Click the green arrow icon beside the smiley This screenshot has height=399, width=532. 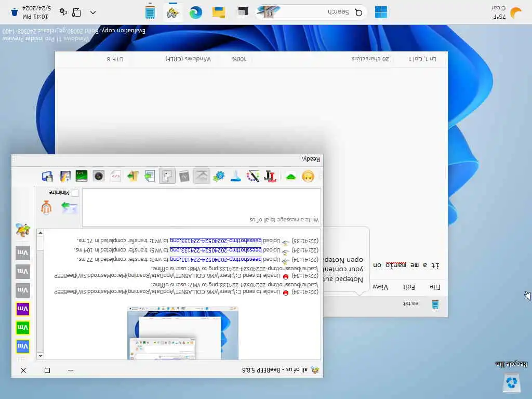tap(291, 177)
